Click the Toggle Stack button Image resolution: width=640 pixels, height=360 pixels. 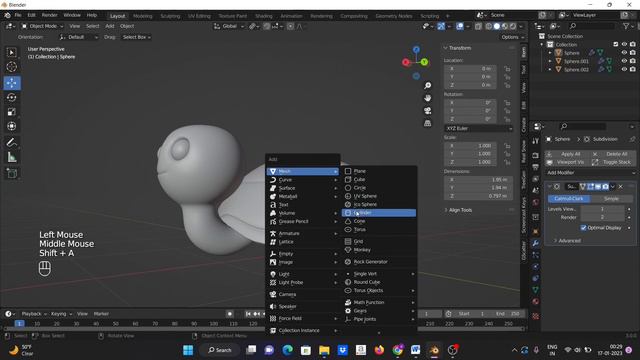coord(613,162)
